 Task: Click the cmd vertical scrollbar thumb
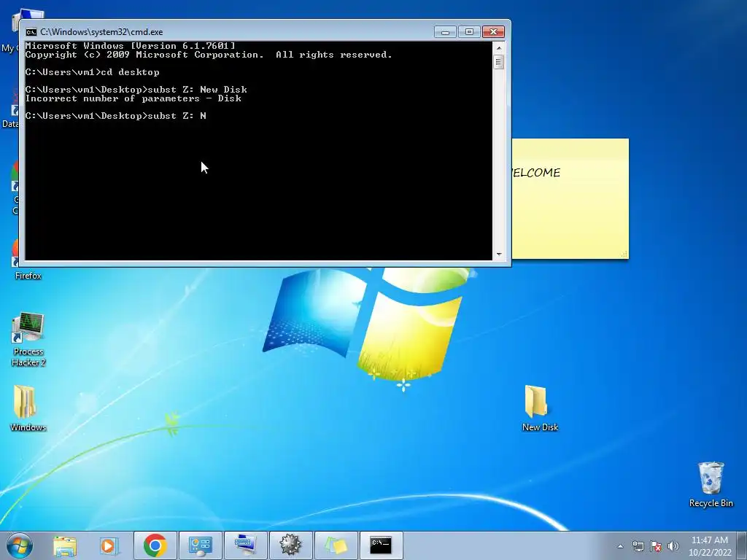(499, 62)
